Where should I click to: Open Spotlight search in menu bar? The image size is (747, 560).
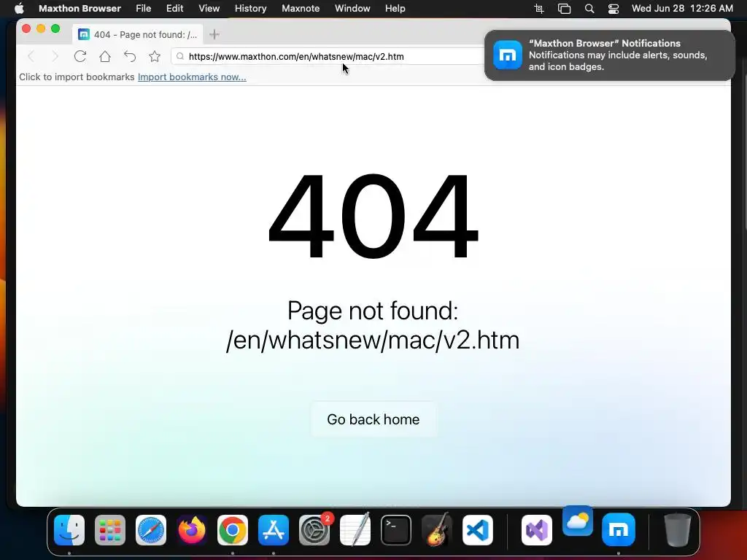[x=589, y=9]
